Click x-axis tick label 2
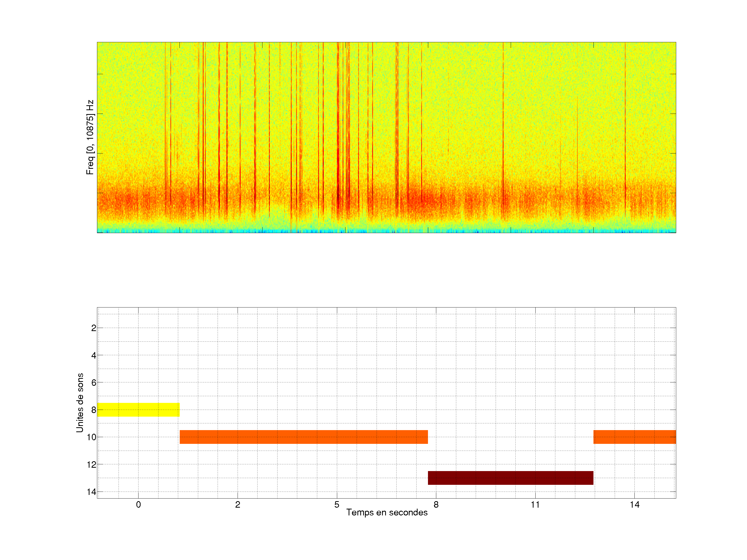Viewport: 747px width, 560px height. tap(237, 505)
